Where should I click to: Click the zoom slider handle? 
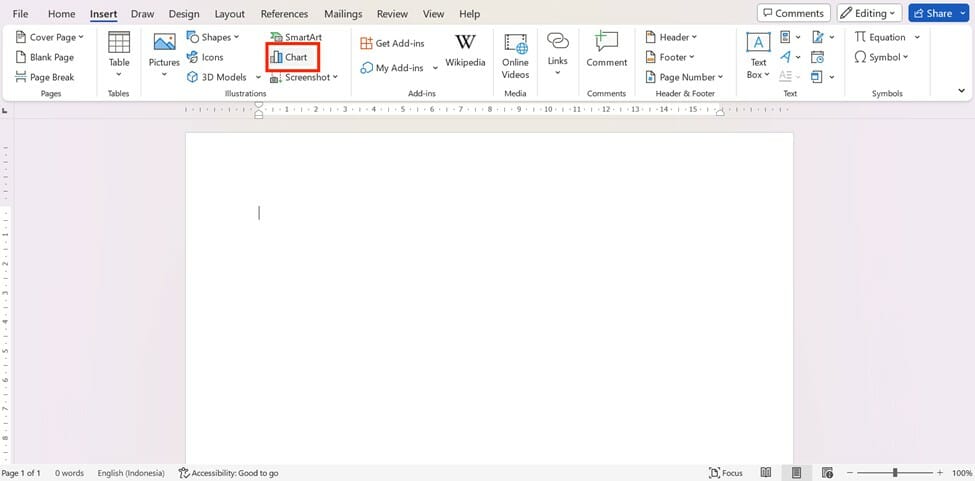coord(895,473)
